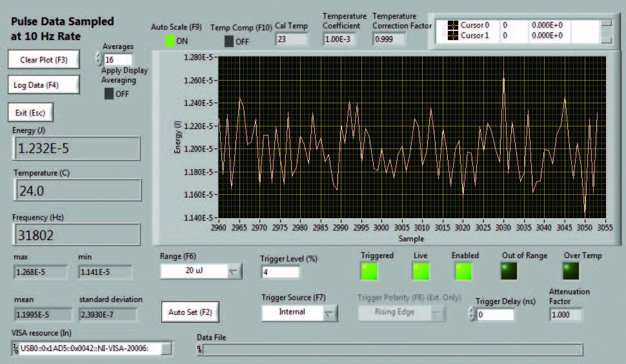Click the Auto Set (F2) button
The width and height of the screenshot is (626, 364).
pos(190,312)
